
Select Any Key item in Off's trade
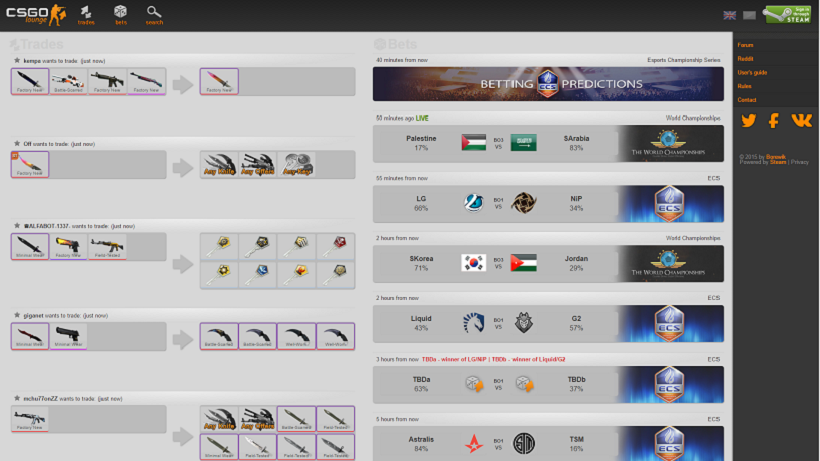(297, 165)
